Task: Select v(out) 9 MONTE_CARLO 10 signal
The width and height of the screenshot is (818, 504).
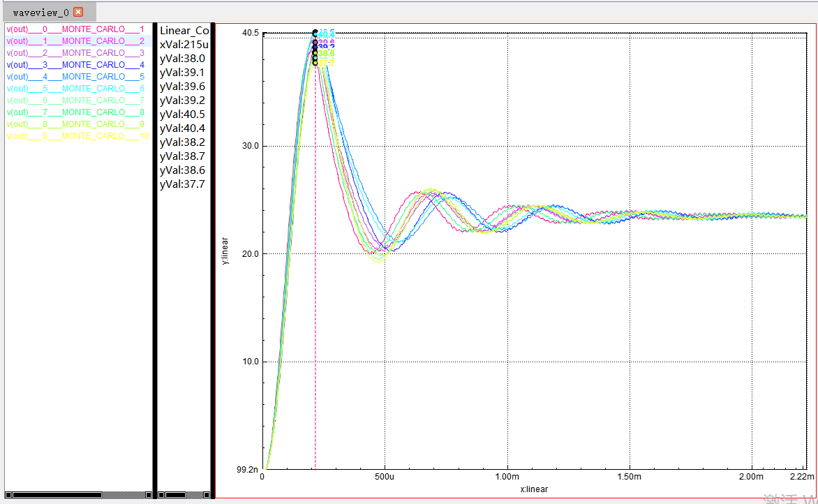Action: [x=78, y=136]
